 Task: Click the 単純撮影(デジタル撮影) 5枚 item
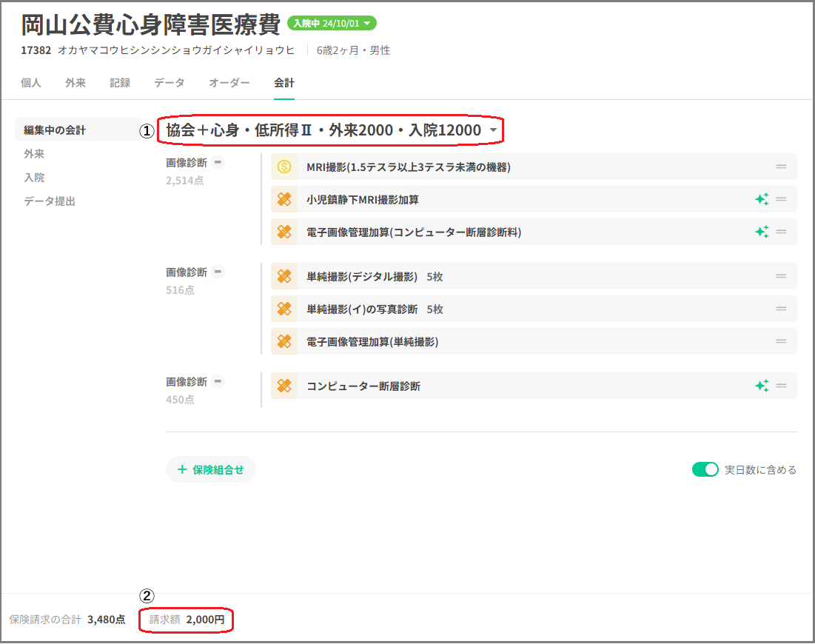pyautogui.click(x=534, y=276)
